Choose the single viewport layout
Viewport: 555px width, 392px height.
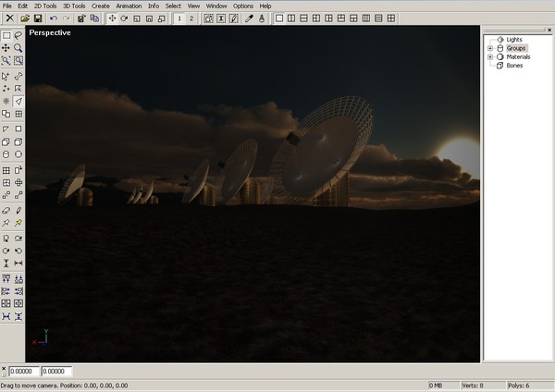pyautogui.click(x=279, y=18)
